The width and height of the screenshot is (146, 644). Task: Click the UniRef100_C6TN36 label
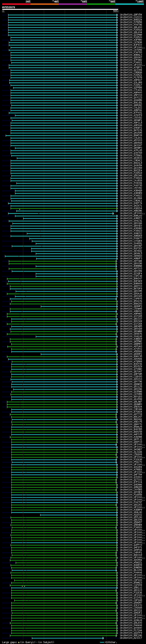coord(131,42)
